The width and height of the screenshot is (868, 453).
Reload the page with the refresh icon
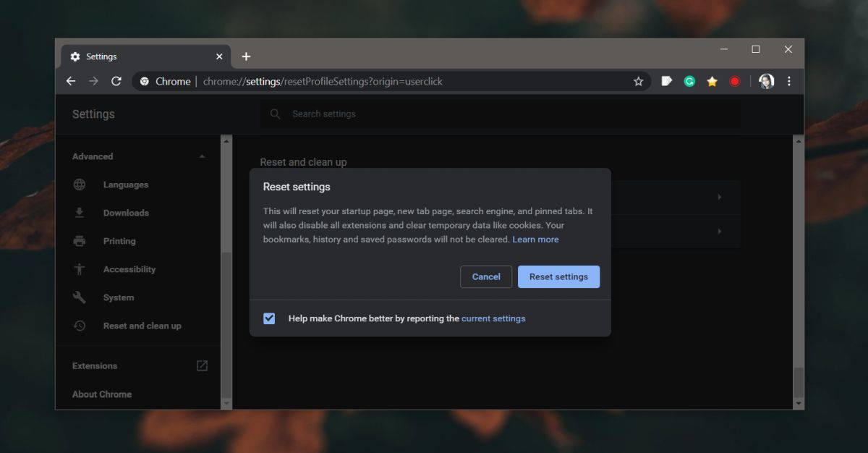click(x=116, y=81)
